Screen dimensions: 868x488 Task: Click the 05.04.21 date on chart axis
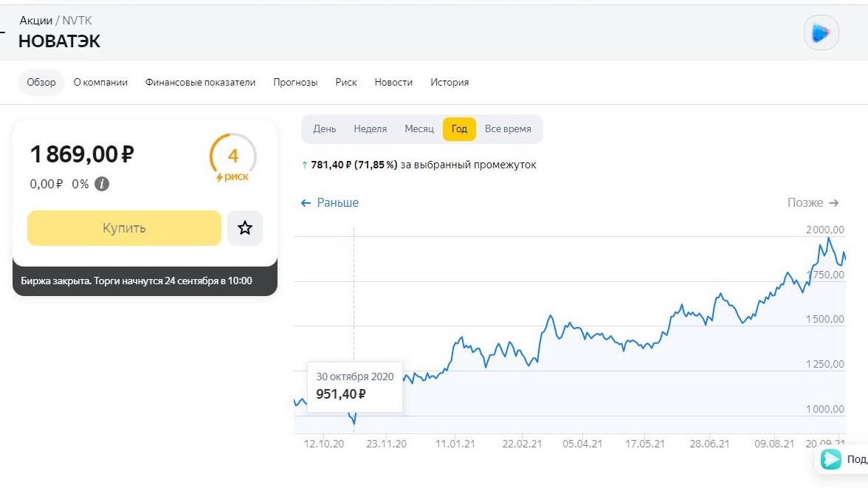pyautogui.click(x=582, y=444)
